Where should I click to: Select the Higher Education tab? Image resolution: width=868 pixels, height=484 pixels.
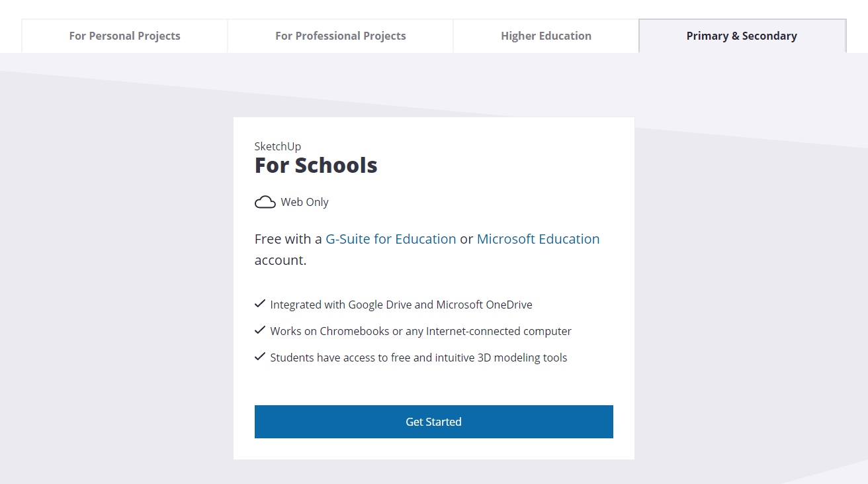(x=546, y=36)
